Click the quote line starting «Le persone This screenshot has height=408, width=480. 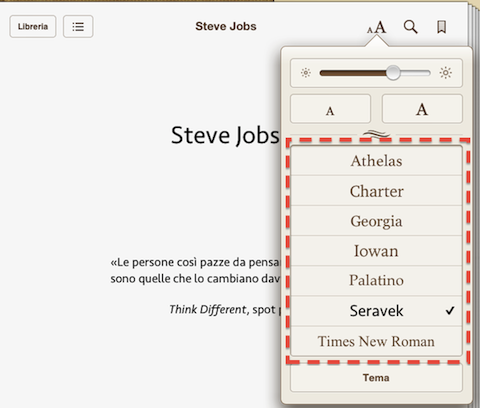(196, 262)
